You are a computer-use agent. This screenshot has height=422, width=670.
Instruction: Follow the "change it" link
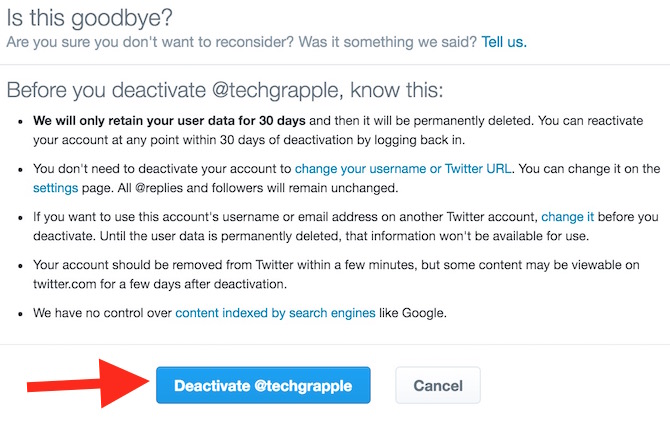point(567,216)
